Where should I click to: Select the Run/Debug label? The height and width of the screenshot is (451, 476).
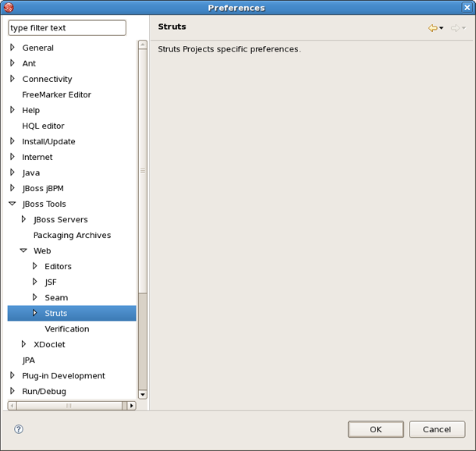point(44,392)
